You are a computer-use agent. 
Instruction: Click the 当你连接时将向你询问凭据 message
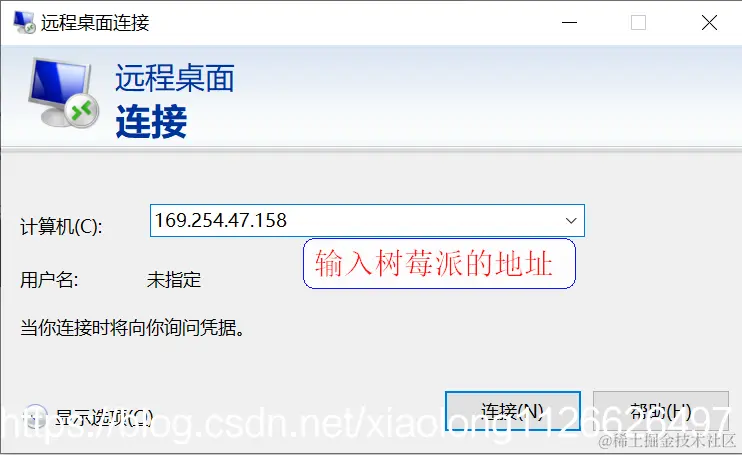132,327
